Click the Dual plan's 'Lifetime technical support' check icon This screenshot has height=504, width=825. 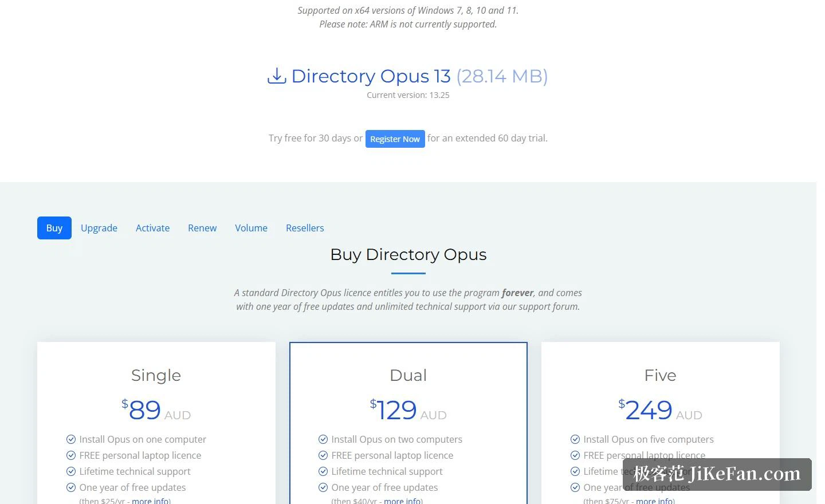click(x=323, y=471)
